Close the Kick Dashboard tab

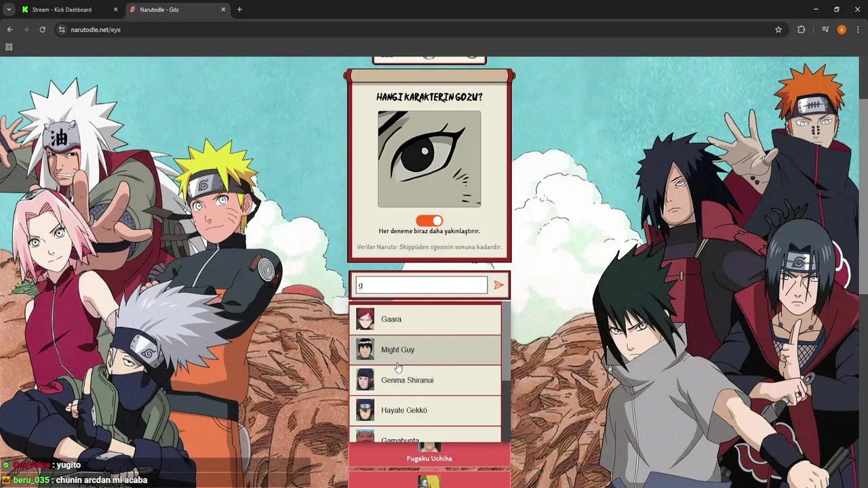coord(115,9)
